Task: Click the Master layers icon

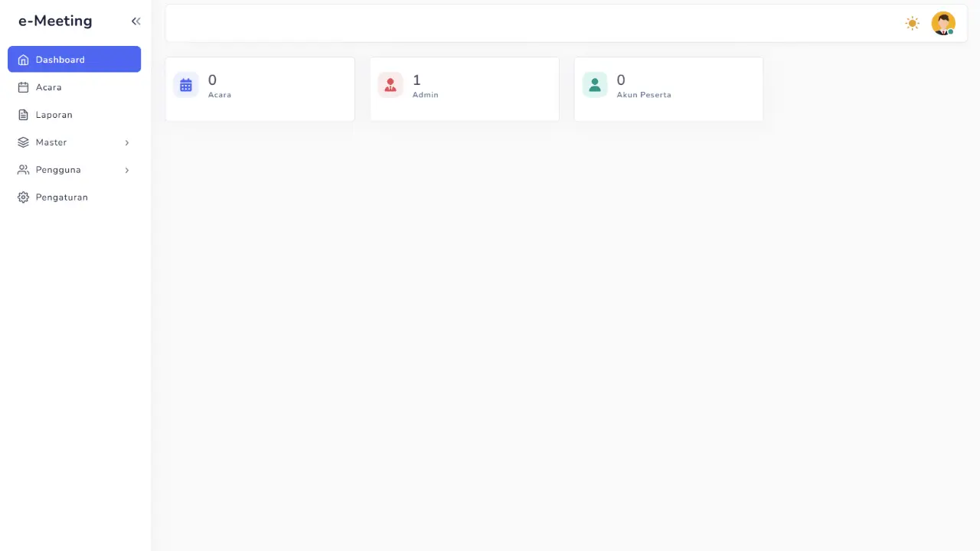Action: pyautogui.click(x=23, y=142)
